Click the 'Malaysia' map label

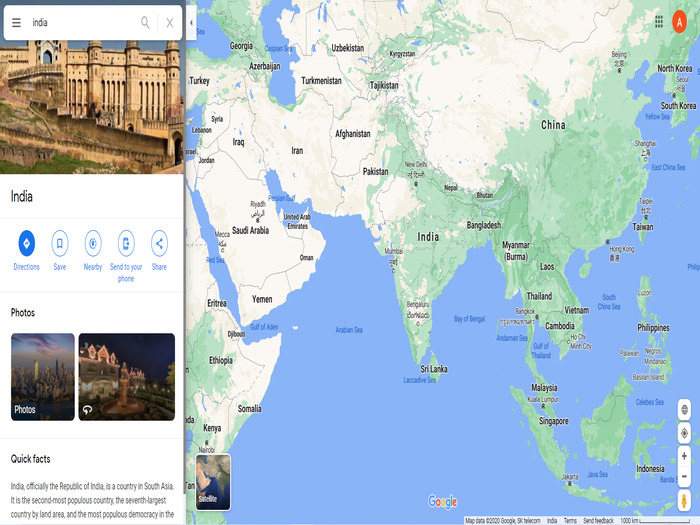(544, 388)
